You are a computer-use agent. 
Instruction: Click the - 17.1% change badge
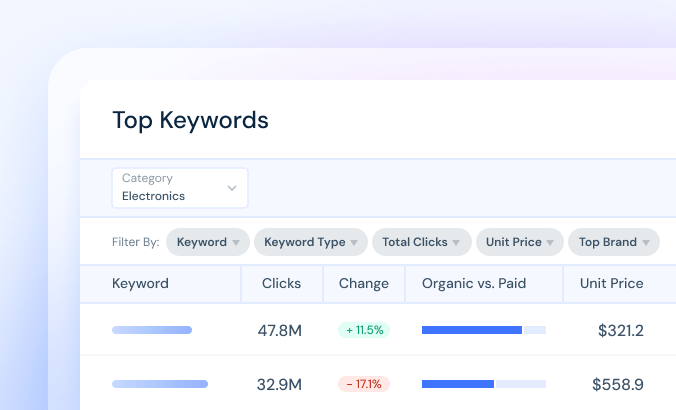click(x=364, y=384)
